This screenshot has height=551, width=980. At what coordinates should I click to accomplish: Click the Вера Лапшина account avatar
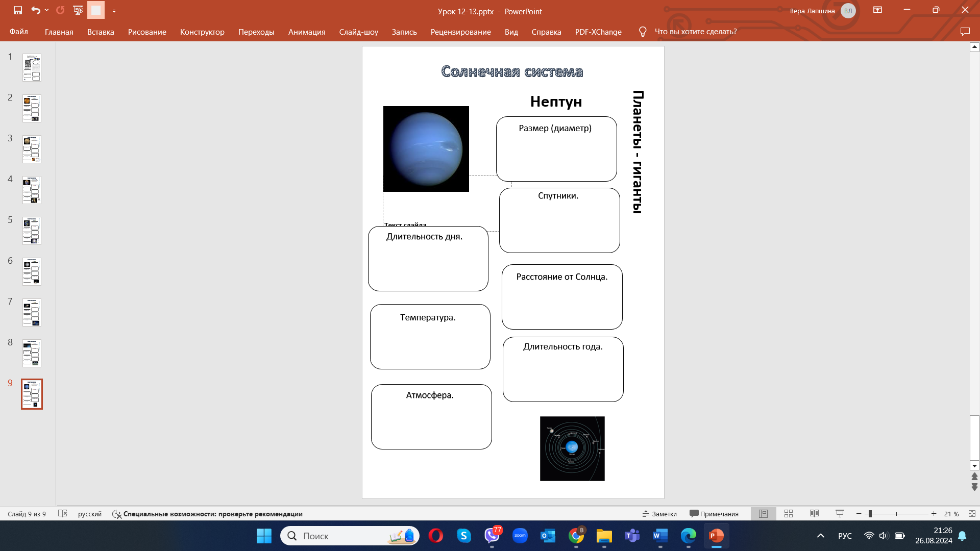848,11
